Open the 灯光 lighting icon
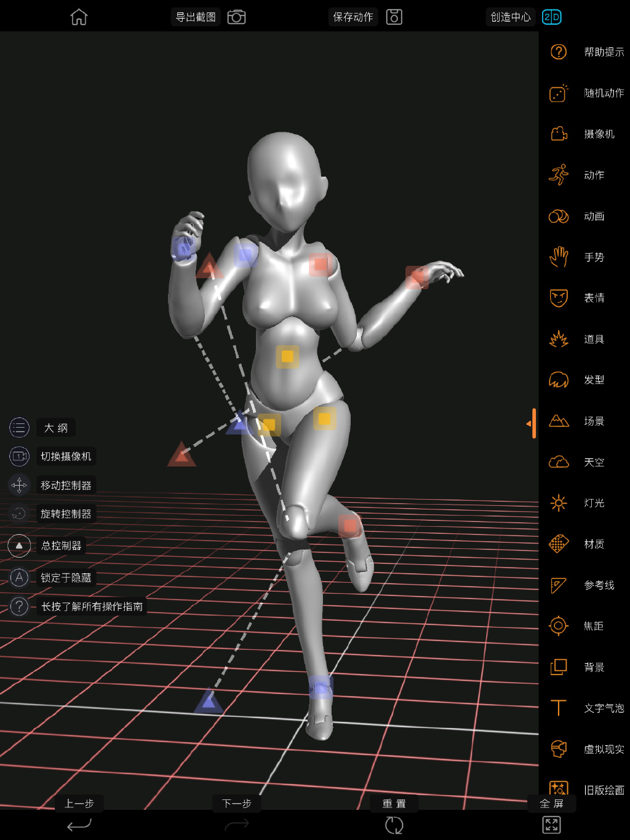Viewport: 630px width, 840px height. (559, 503)
